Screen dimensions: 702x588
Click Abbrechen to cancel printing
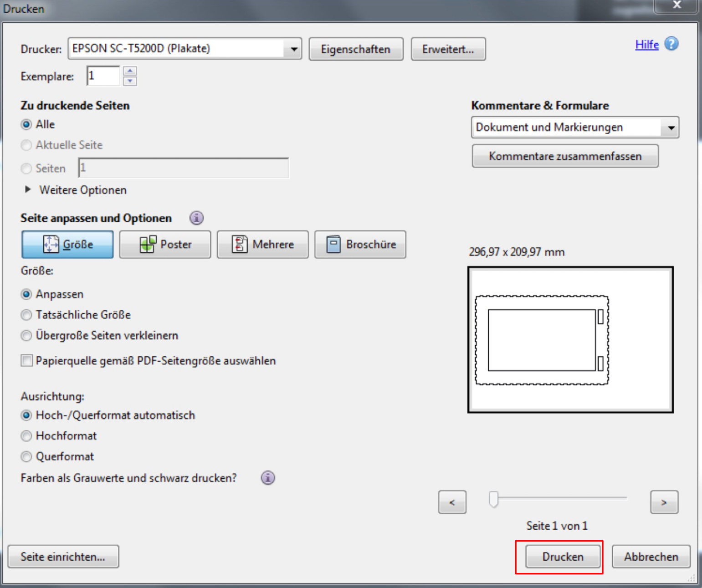click(651, 557)
